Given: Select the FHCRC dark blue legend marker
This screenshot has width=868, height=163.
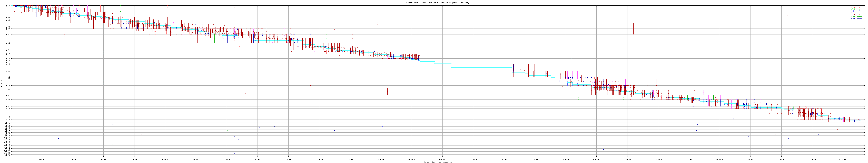Looking at the screenshot, I should pos(860,19).
